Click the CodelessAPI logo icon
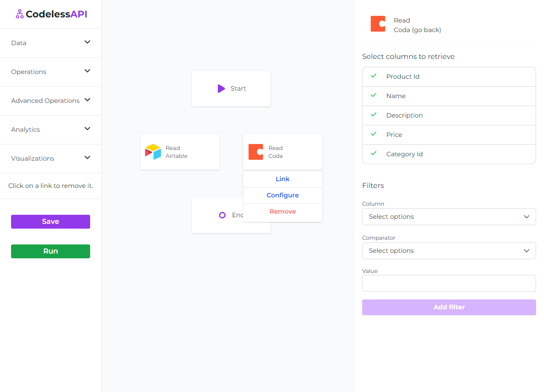Viewport: 544px width, 392px height. 20,14
